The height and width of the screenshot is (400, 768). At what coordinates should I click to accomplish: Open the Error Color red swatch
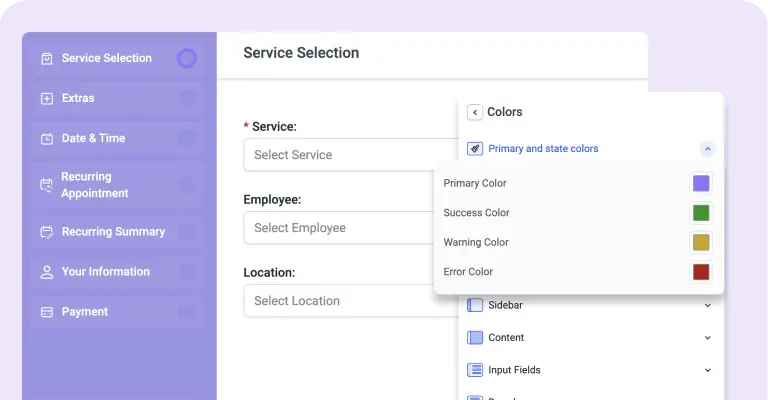(x=701, y=272)
